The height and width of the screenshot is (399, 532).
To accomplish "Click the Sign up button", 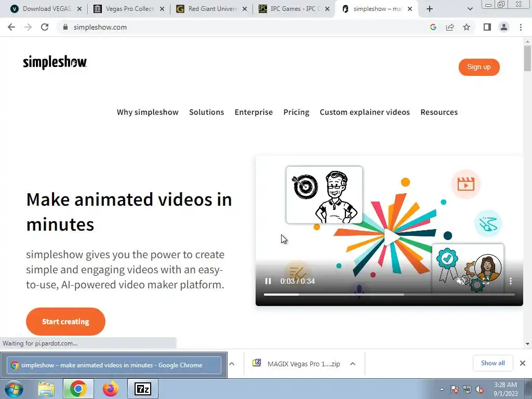I will point(478,67).
